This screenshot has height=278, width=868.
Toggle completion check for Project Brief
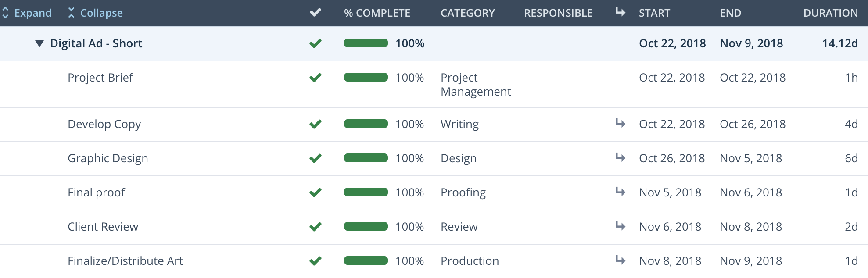315,78
